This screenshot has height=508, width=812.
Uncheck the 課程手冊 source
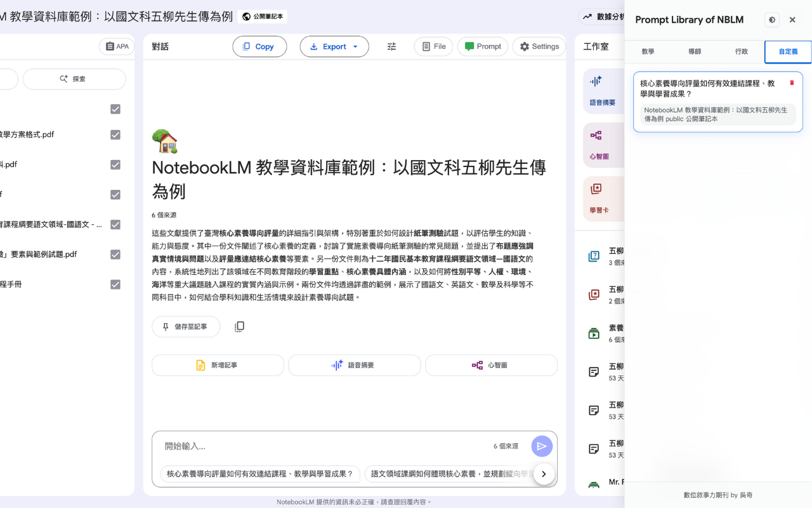[115, 284]
